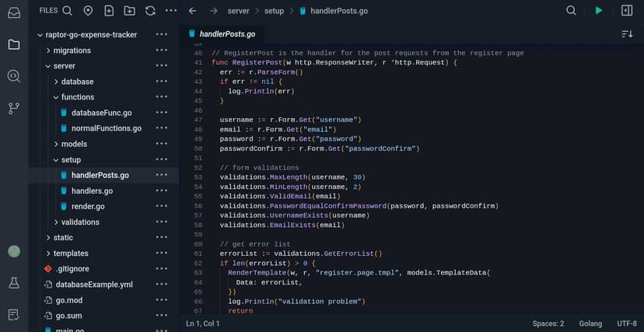Navigate back with the left arrow
Image resolution: width=644 pixels, height=332 pixels.
[192, 11]
